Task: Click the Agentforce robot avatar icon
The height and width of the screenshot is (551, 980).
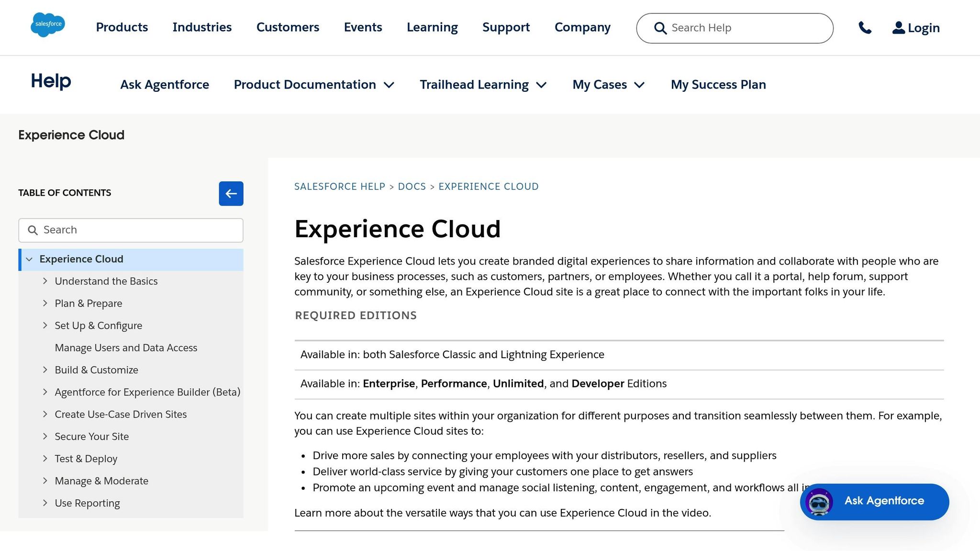Action: pyautogui.click(x=818, y=502)
